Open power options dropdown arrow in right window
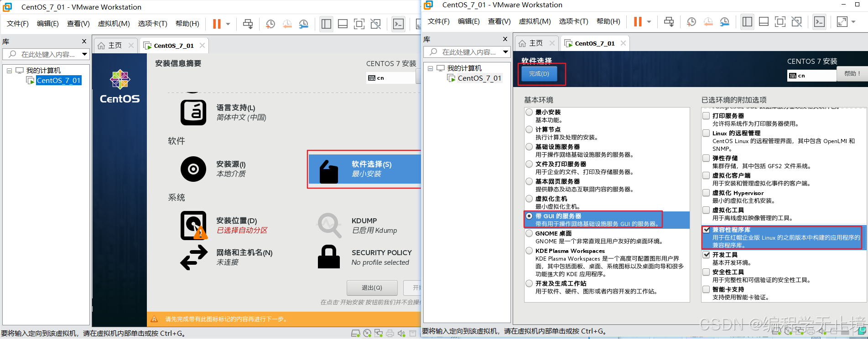Screen dimensions: 868x339 pos(649,21)
